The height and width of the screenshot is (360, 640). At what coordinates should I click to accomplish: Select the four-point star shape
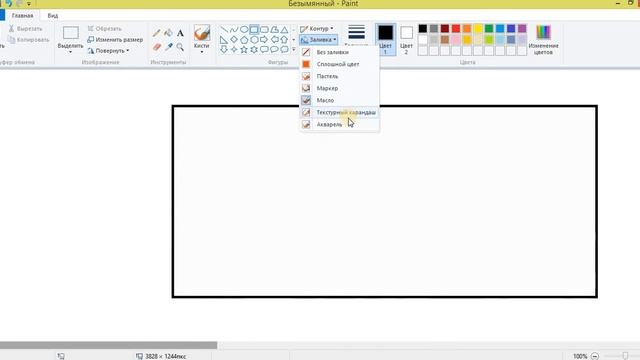click(234, 49)
